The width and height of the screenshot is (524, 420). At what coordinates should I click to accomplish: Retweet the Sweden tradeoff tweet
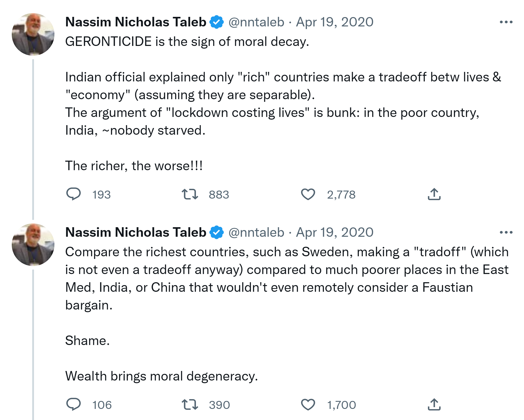point(190,404)
